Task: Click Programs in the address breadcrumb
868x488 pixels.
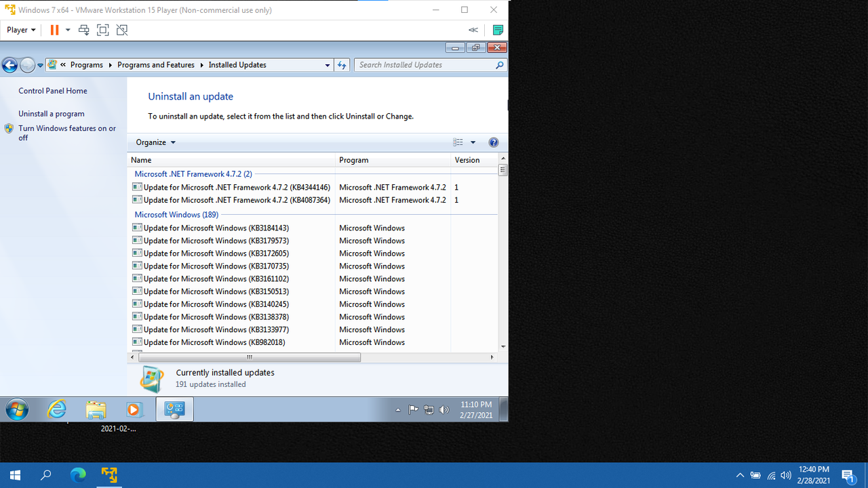Action: click(x=87, y=65)
